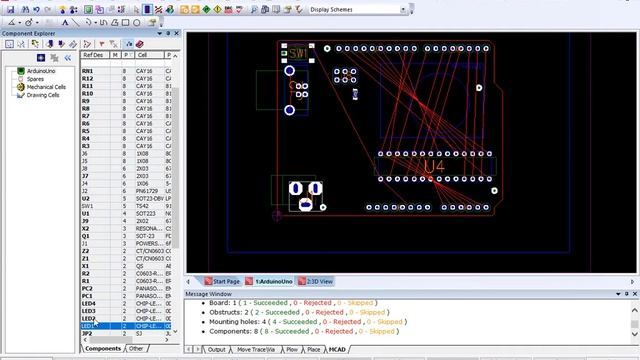640x360 pixels.
Task: Click the red eraser icon in Component Explorer
Action: point(140,44)
